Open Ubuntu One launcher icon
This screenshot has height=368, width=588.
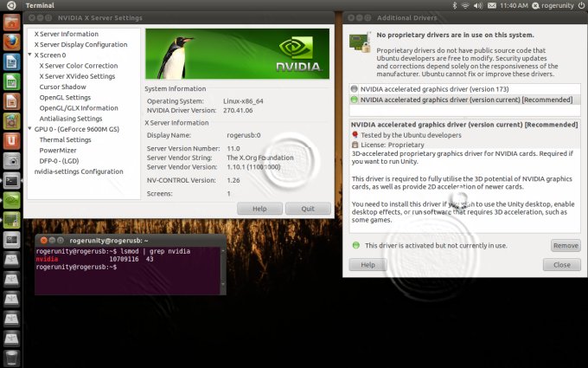tap(11, 141)
